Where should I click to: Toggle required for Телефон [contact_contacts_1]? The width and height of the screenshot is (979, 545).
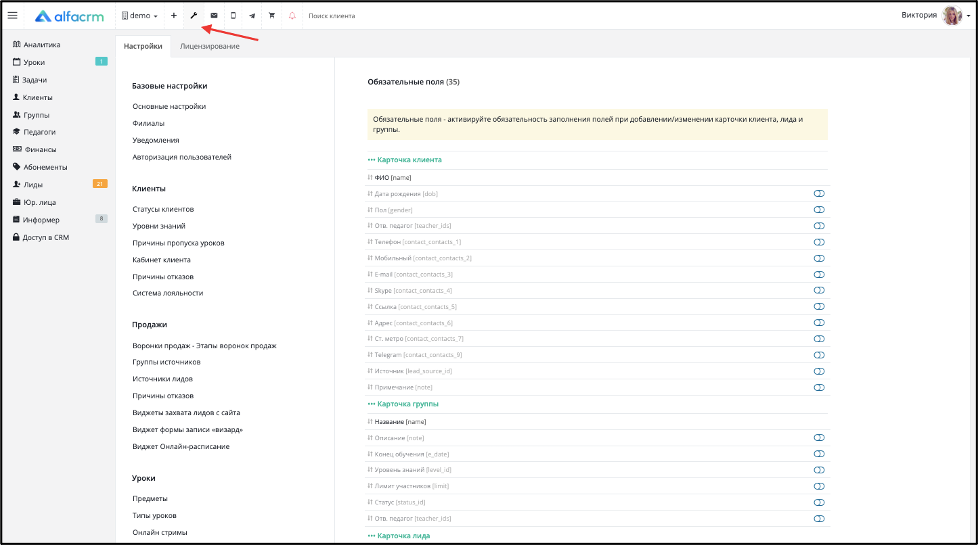point(819,242)
